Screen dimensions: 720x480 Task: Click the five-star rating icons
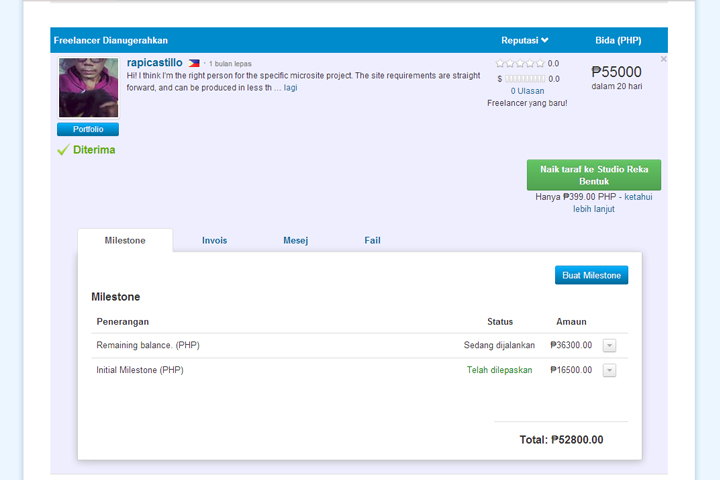(x=520, y=63)
